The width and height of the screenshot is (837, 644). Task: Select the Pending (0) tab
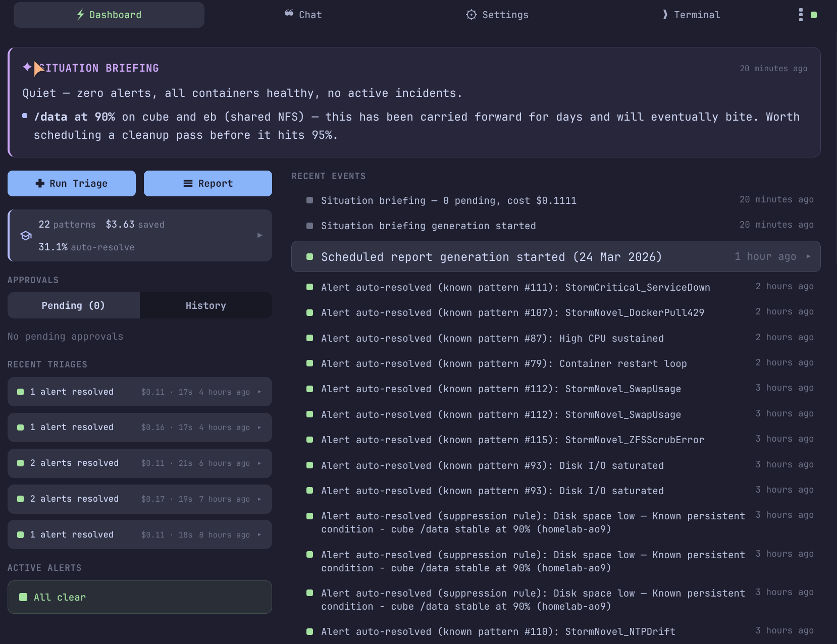click(x=73, y=305)
